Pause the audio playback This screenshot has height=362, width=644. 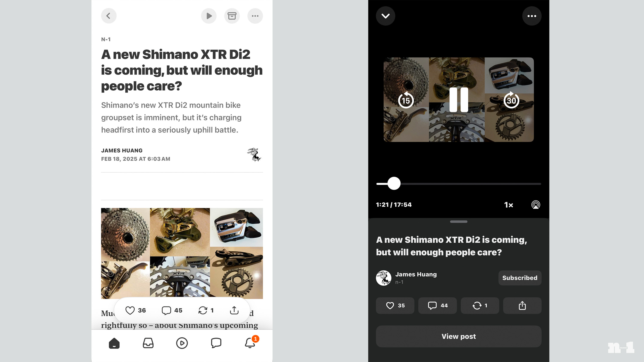[459, 100]
